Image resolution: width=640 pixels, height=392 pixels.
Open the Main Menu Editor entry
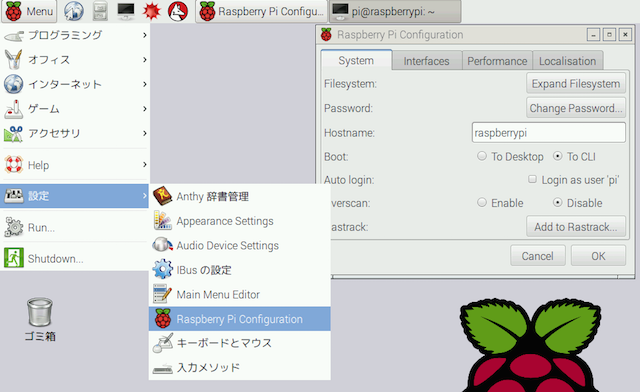coord(240,294)
